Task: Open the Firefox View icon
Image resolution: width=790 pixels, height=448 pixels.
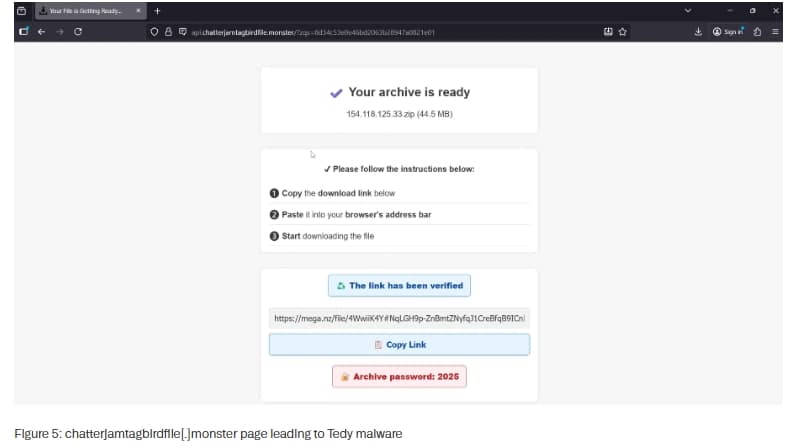Action: [x=21, y=10]
